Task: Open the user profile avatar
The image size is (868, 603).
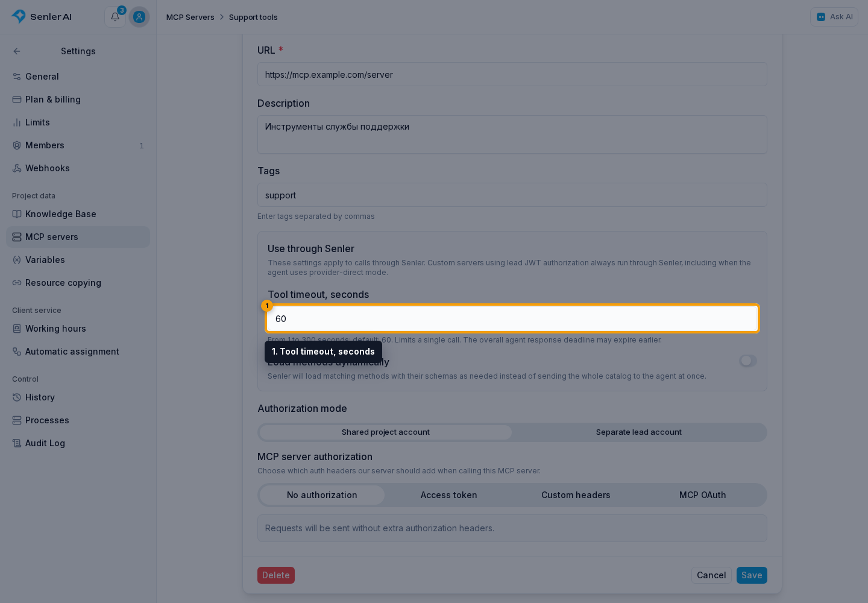Action: point(139,17)
